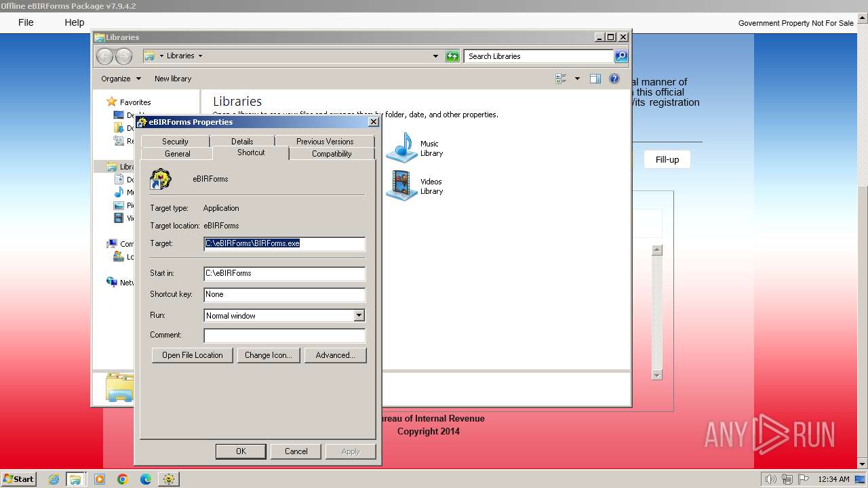
Task: Click the Shortcut key field
Action: tap(284, 294)
